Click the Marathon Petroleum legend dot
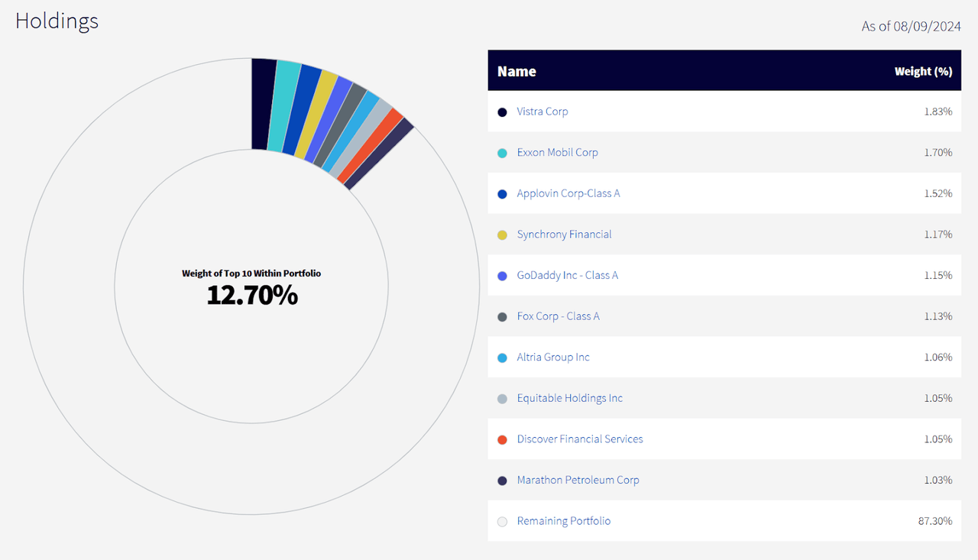 tap(502, 481)
